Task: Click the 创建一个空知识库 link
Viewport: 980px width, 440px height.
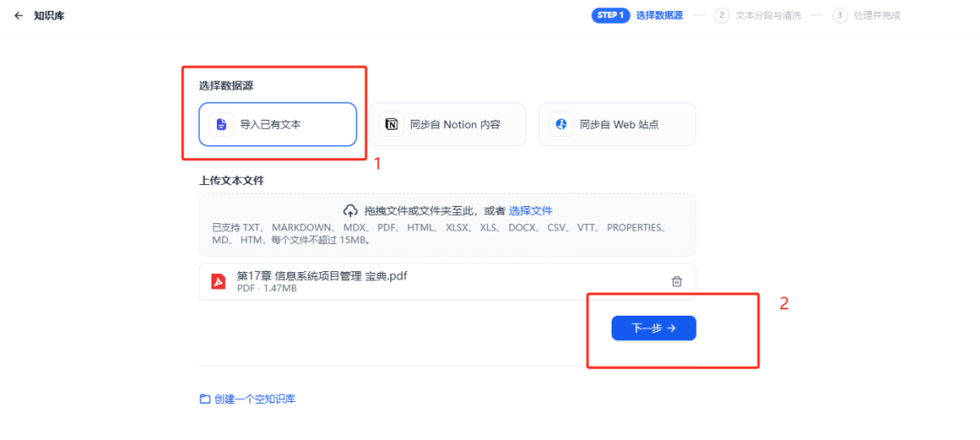Action: (255, 399)
